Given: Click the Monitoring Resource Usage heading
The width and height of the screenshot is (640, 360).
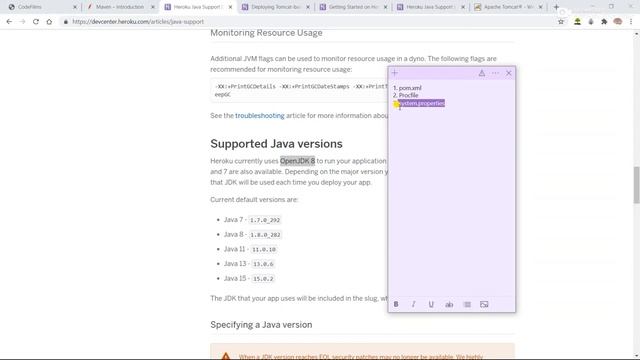Looking at the screenshot, I should point(266,33).
